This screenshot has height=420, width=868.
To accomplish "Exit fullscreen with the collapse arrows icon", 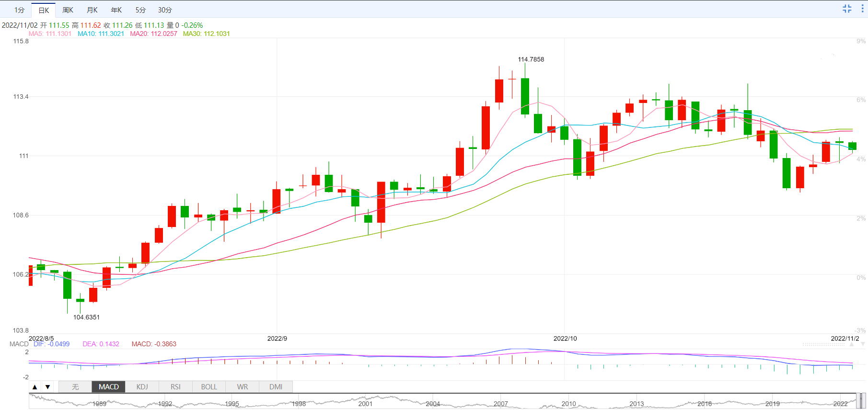I will pos(847,9).
